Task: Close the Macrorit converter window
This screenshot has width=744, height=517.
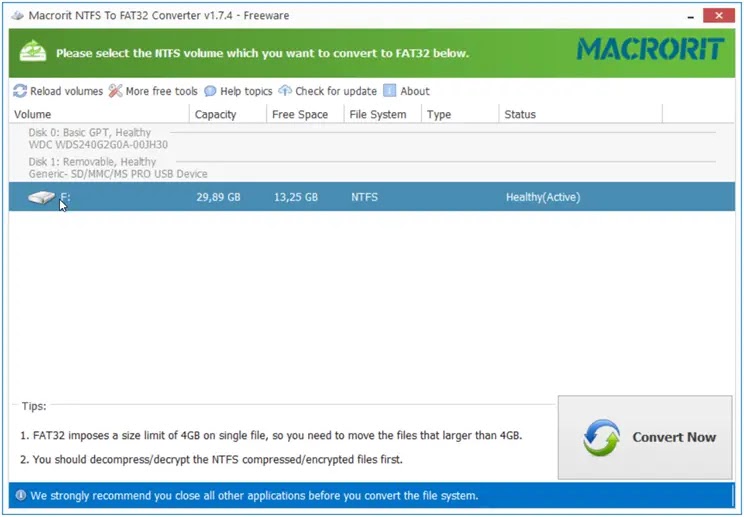Action: [719, 16]
